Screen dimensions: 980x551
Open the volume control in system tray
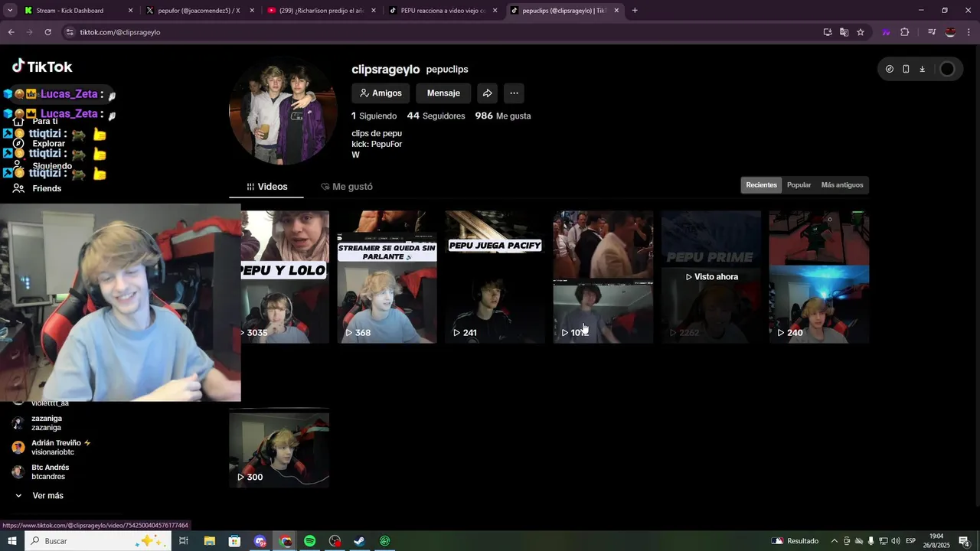pos(895,541)
